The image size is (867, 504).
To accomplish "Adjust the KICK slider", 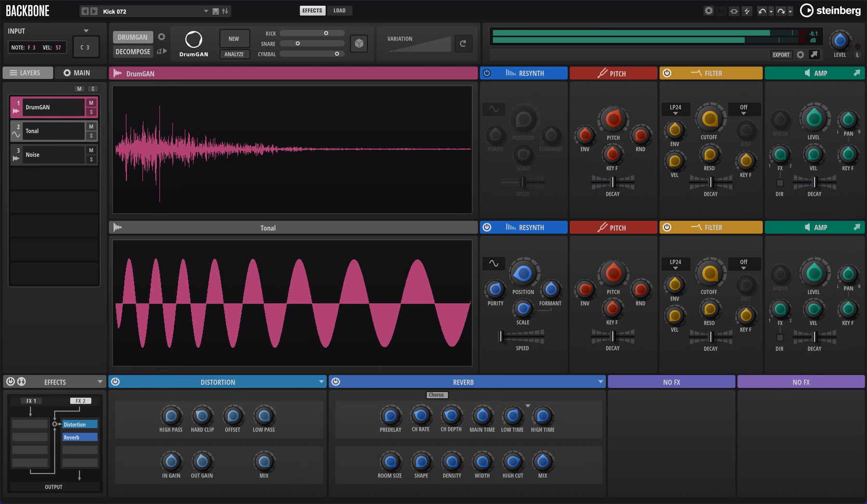I will (x=312, y=33).
